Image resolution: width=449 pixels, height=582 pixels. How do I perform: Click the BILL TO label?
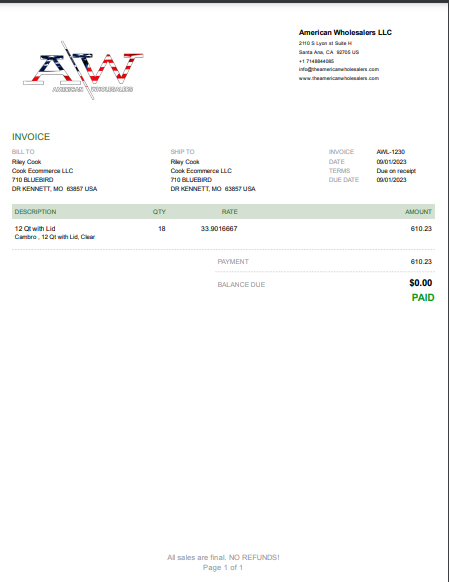coord(23,152)
